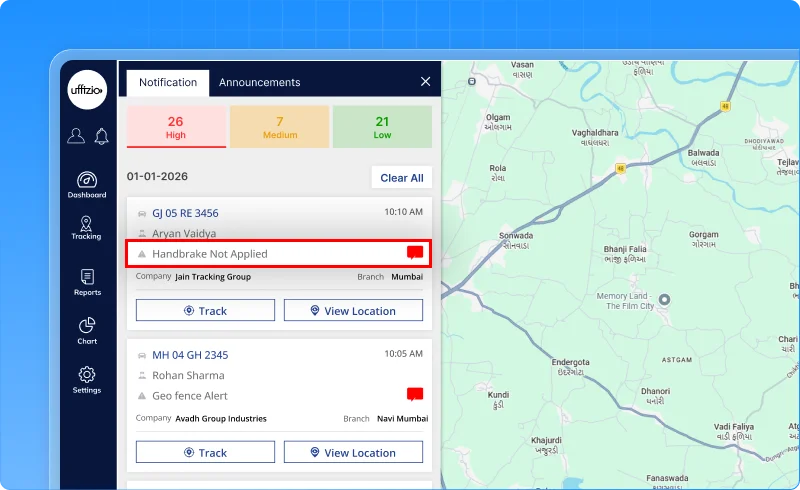Click the Clear All button
Image resolution: width=800 pixels, height=490 pixels.
tap(402, 178)
